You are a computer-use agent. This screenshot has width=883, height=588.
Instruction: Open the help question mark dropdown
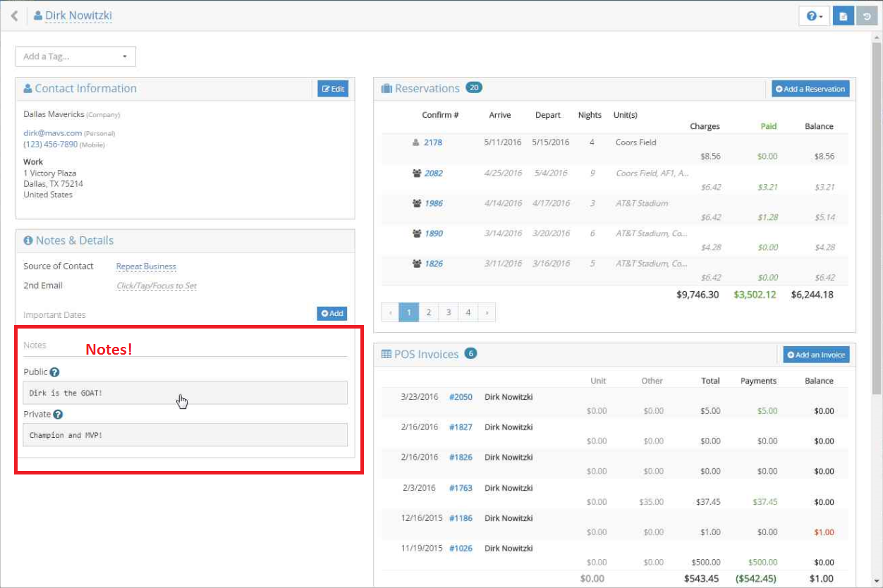(814, 16)
